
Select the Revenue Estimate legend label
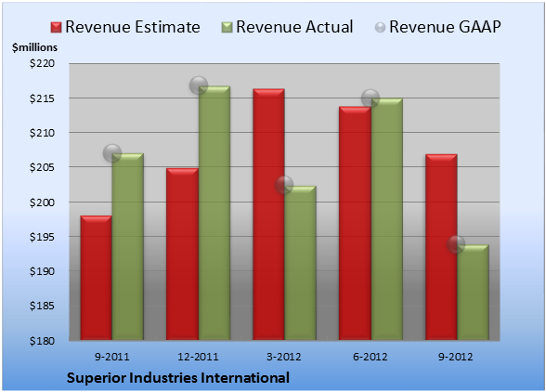coord(133,27)
